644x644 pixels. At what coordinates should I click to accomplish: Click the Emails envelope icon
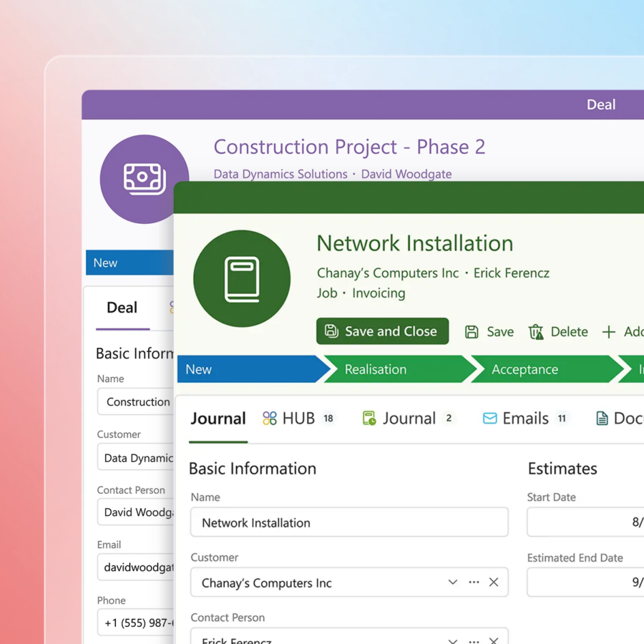[x=490, y=419]
